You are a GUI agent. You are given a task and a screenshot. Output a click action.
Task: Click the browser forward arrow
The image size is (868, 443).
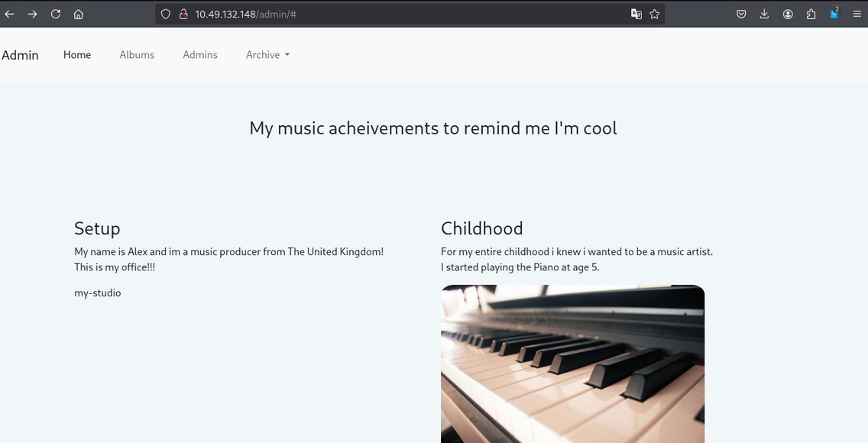pyautogui.click(x=33, y=14)
